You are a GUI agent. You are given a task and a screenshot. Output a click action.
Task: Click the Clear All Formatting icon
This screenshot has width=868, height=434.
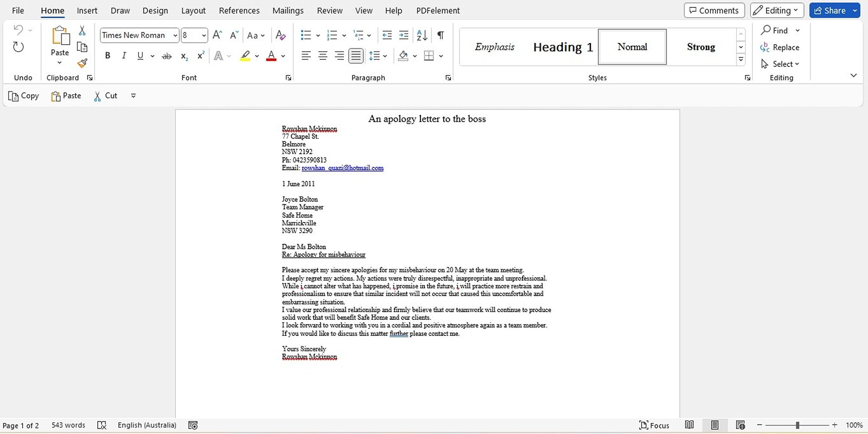[280, 35]
